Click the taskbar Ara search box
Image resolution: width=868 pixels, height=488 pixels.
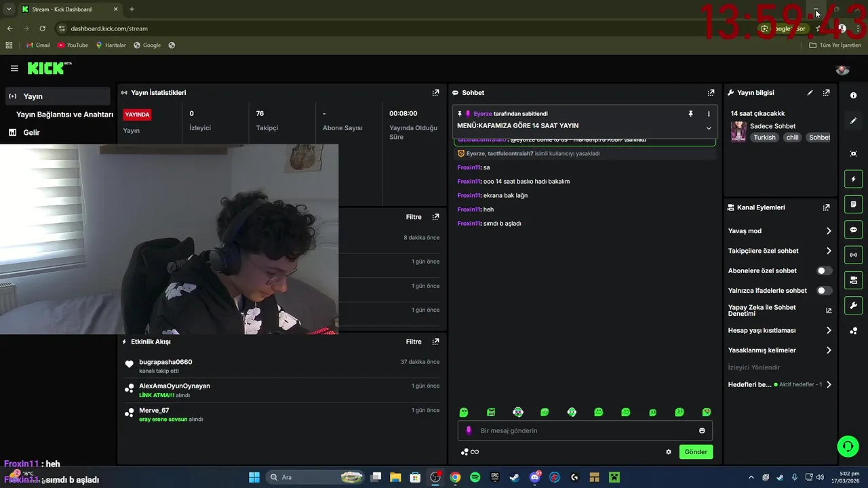point(315,477)
